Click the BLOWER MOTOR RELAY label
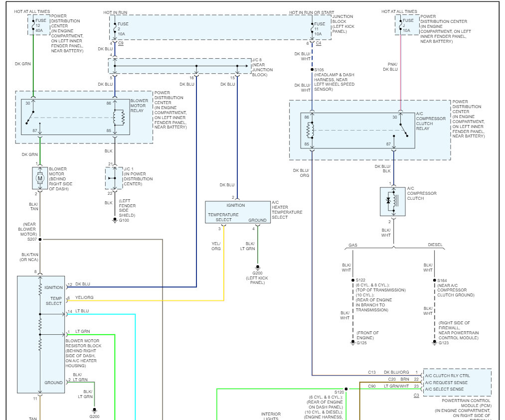Viewport: 505px width, 420px height. tap(140, 106)
